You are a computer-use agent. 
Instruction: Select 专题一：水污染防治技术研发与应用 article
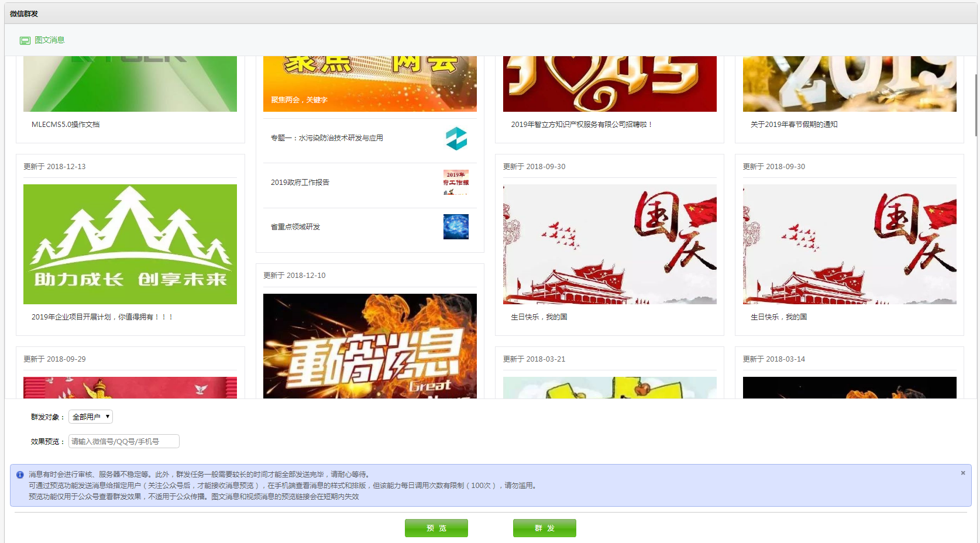[x=326, y=138]
